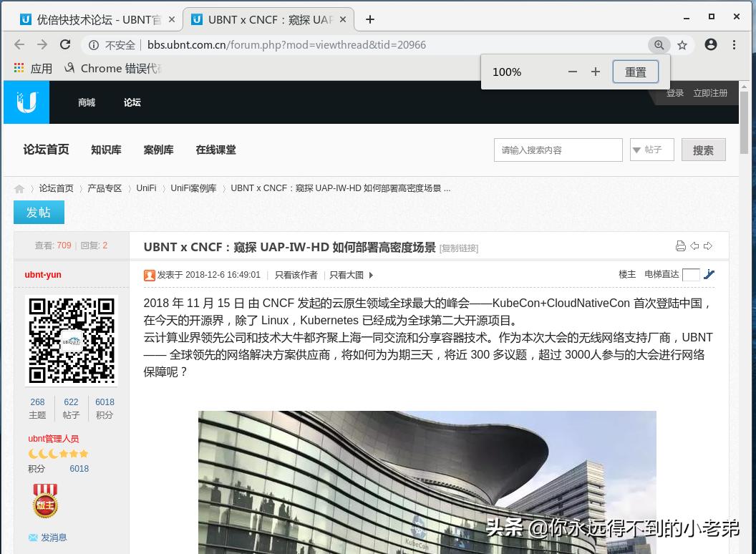Click the print icon above the thread

pyautogui.click(x=680, y=246)
